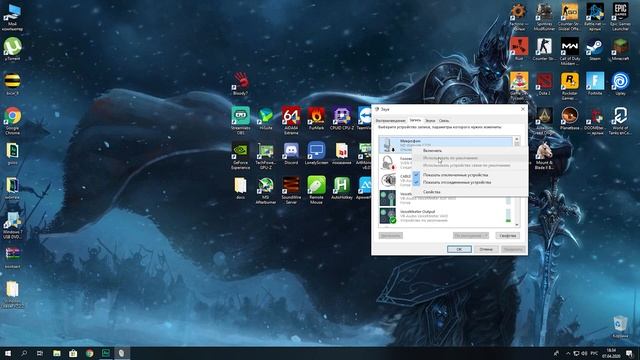Open the docs folder on desktop
640x360 pixels.
240,188
